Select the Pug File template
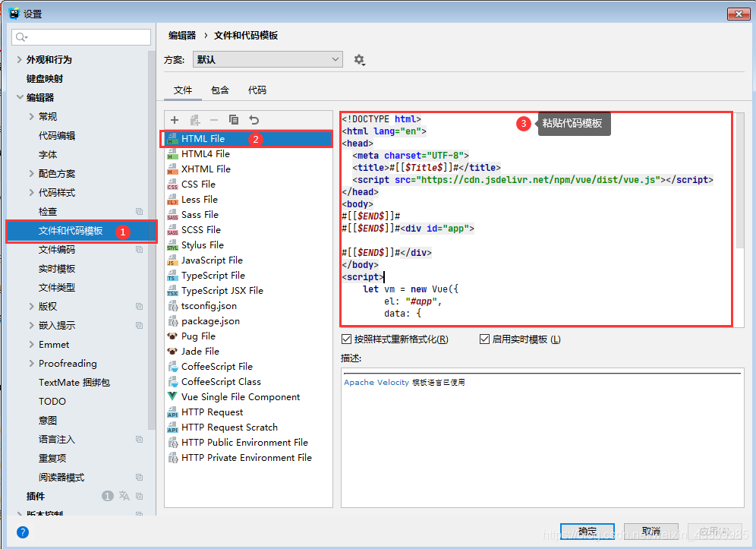The height and width of the screenshot is (549, 756). pyautogui.click(x=248, y=336)
